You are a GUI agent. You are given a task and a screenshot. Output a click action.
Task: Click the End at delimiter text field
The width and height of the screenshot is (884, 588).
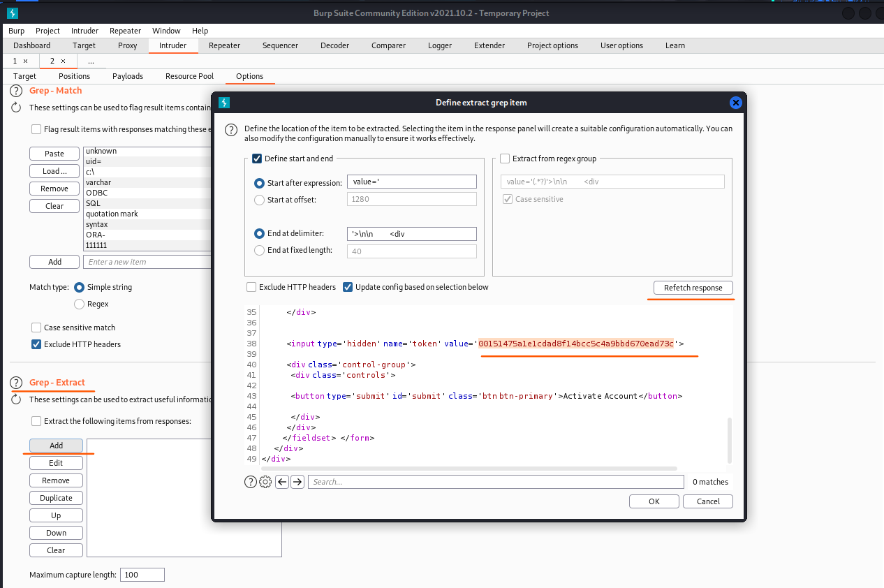[411, 234]
